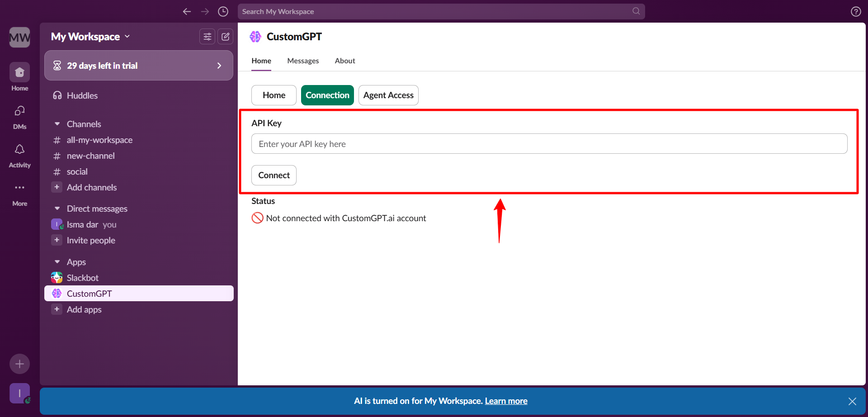Switch to the Messages tab
The image size is (868, 417).
point(303,61)
